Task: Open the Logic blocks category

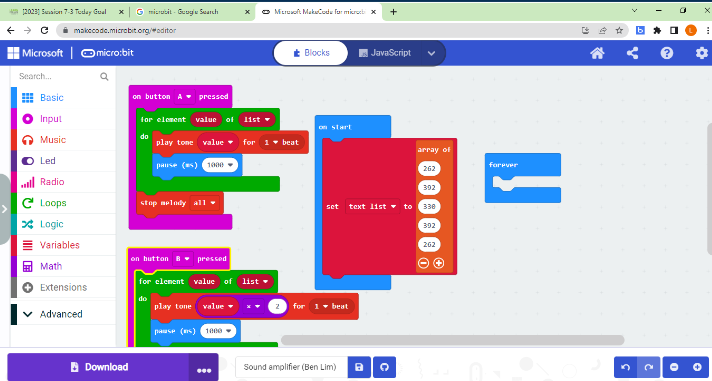Action: [x=63, y=224]
